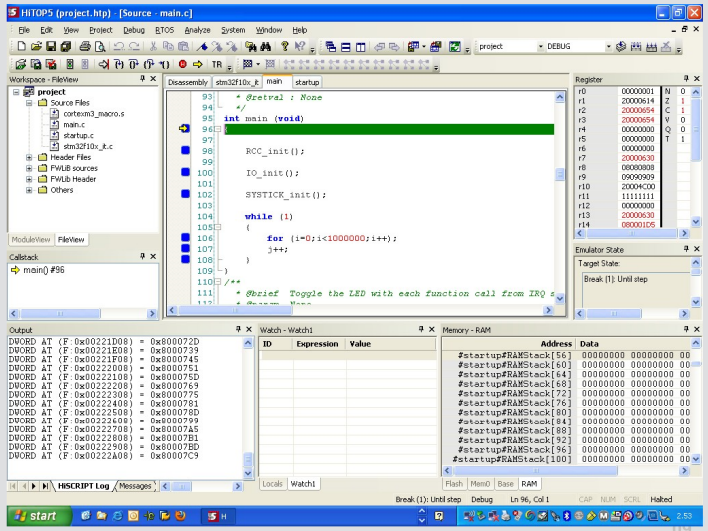This screenshot has height=531, width=708.
Task: Click the scissors Cut icon
Action: [x=153, y=46]
